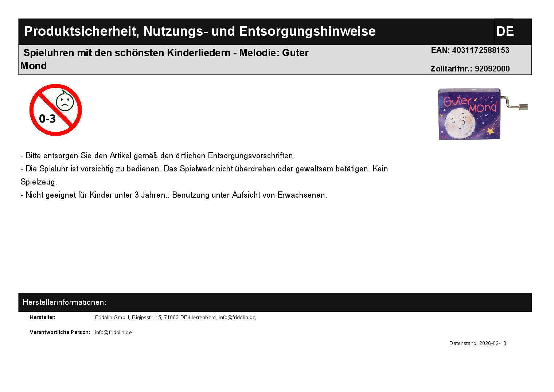The width and height of the screenshot is (554, 392).
Task: Select the Zolltarifnr. 92092000 text
Action: [470, 69]
